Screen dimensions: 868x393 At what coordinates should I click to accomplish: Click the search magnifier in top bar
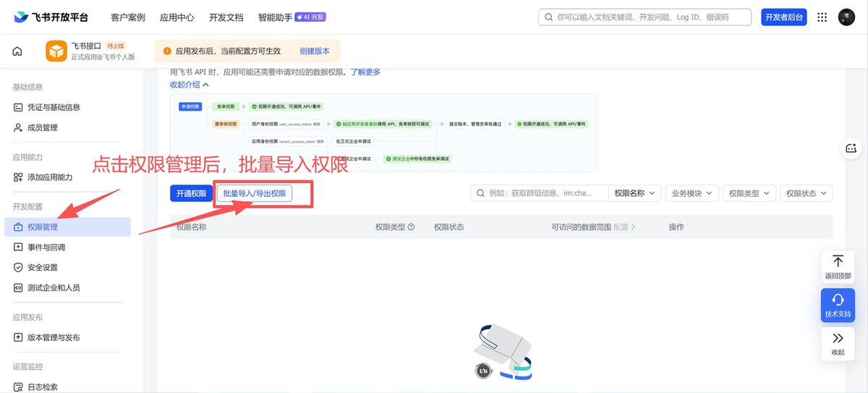pos(548,17)
